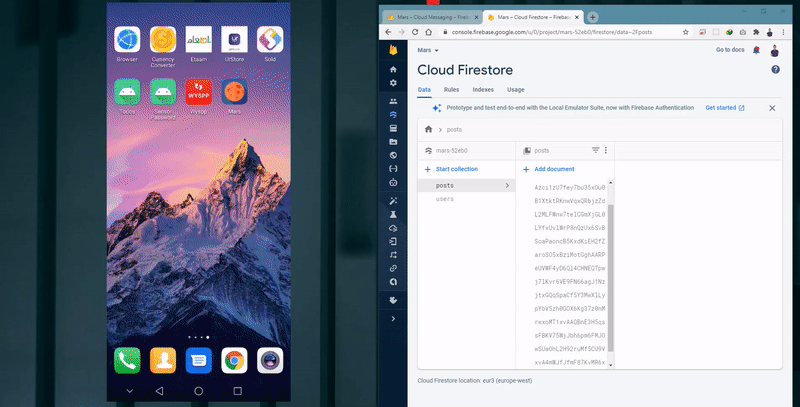Switch to the Rules tab
Screen dimensions: 800x407
(x=451, y=90)
